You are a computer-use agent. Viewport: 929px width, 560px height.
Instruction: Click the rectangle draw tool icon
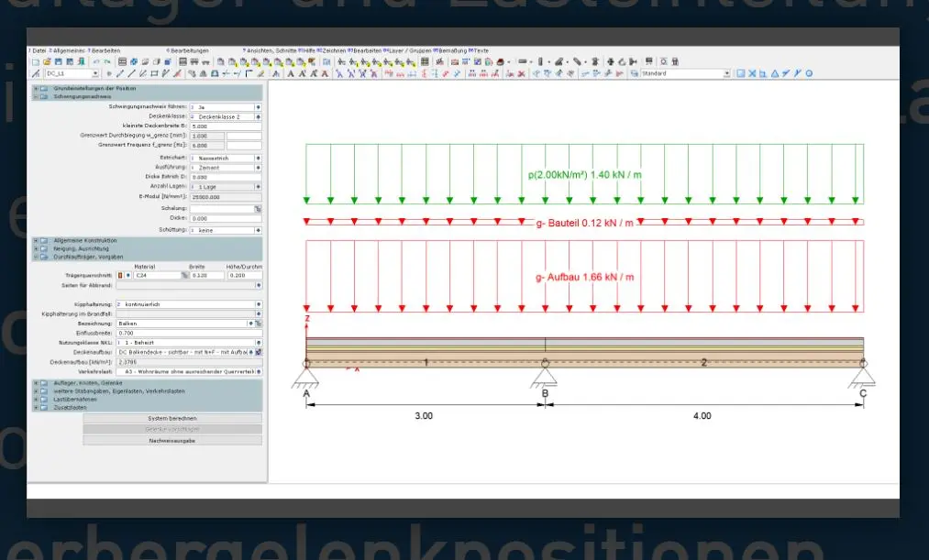155,73
